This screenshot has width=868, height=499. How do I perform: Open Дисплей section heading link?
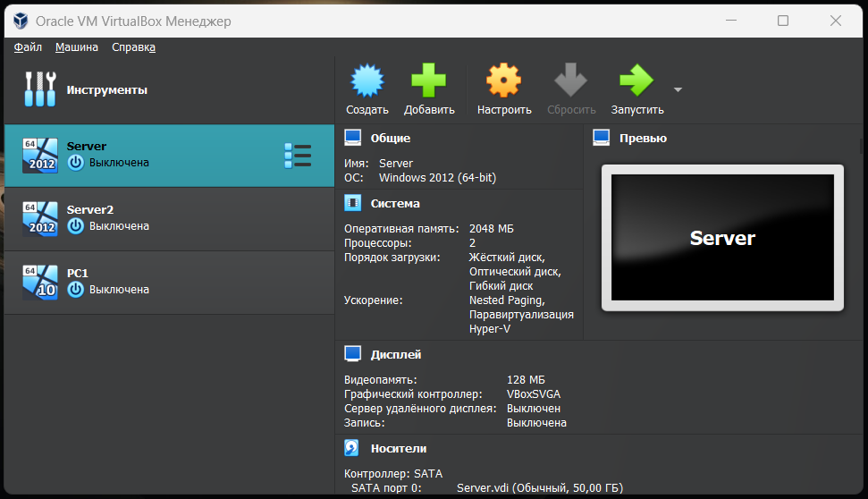[x=396, y=354]
